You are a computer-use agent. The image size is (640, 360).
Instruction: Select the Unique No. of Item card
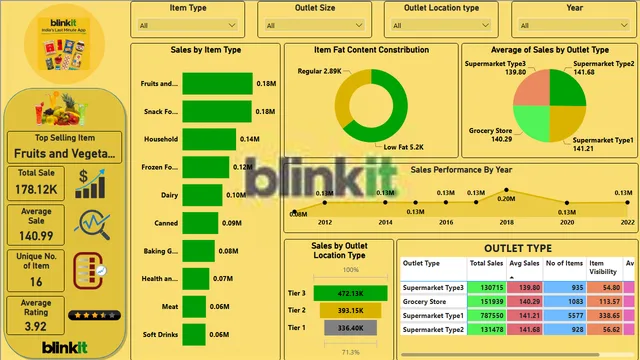click(36, 270)
